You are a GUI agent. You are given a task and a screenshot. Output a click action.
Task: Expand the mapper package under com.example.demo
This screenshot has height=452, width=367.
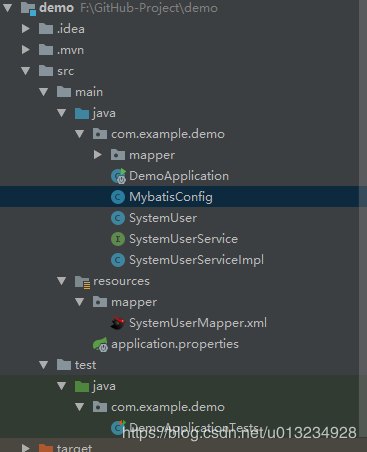98,155
